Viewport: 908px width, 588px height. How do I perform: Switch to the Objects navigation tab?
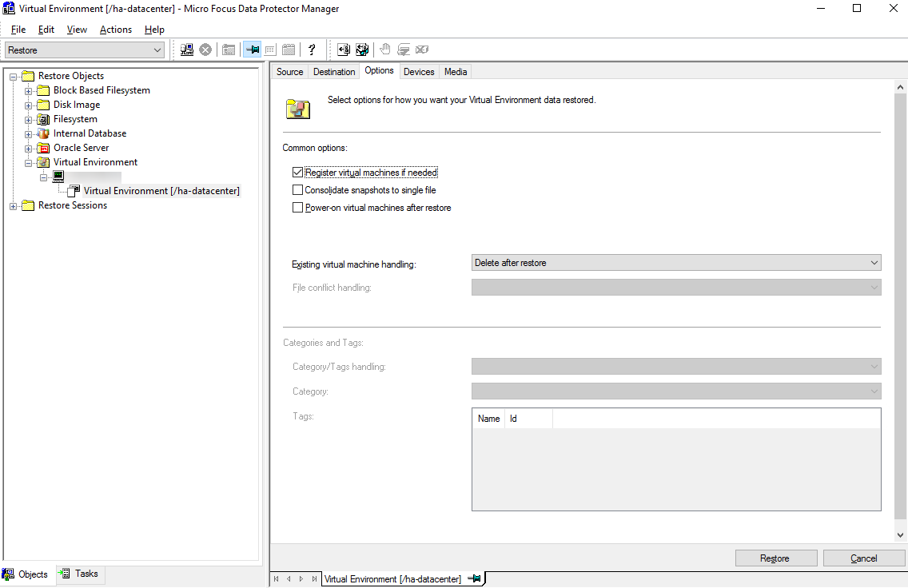coord(26,574)
